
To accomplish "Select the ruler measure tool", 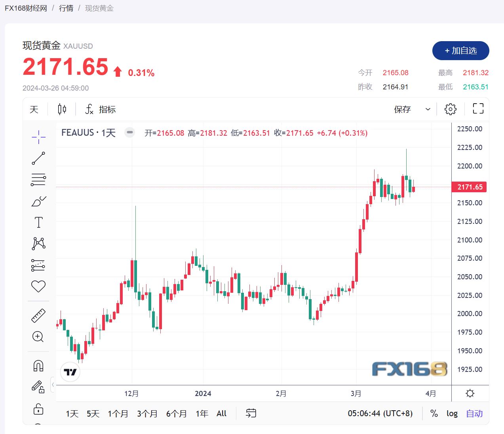I will point(38,315).
